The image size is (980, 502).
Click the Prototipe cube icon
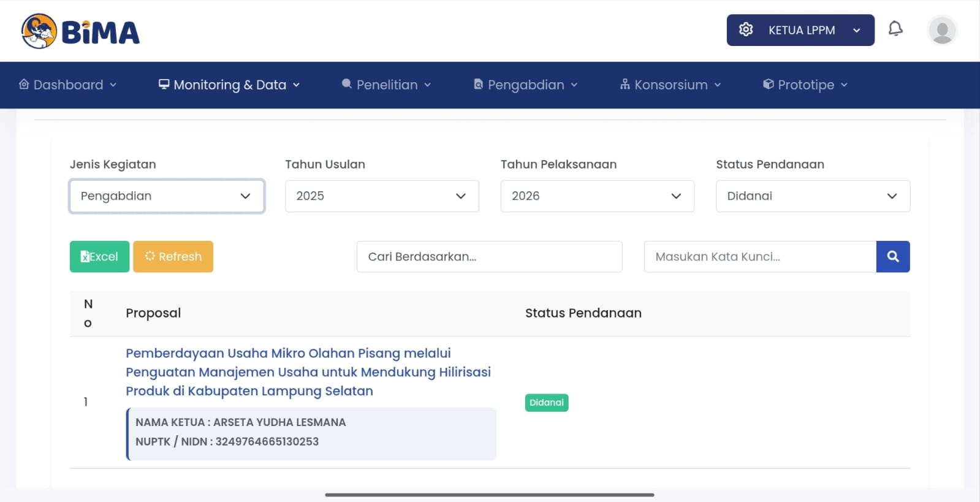[768, 85]
